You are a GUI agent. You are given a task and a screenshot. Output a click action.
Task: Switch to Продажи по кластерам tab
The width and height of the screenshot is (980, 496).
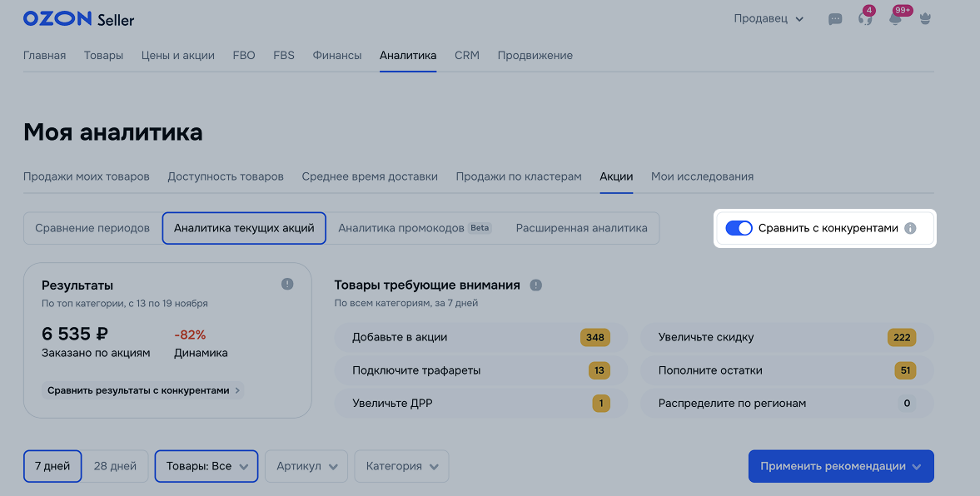tap(519, 176)
